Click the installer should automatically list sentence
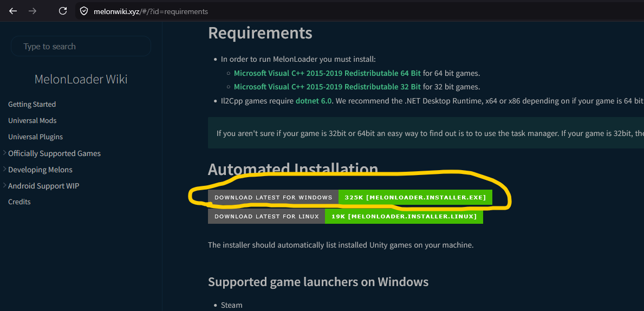The height and width of the screenshot is (311, 644). click(341, 245)
